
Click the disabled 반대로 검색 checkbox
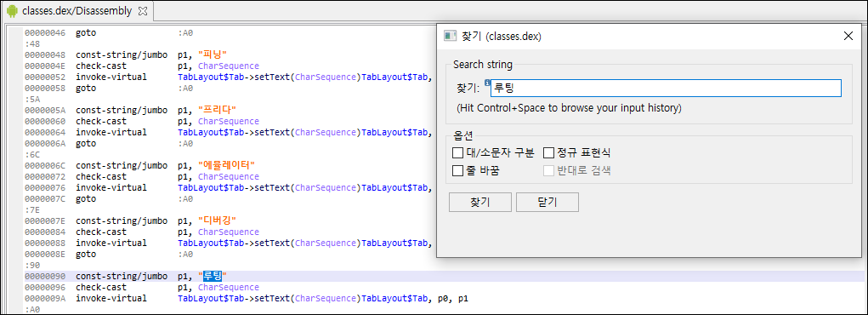548,171
